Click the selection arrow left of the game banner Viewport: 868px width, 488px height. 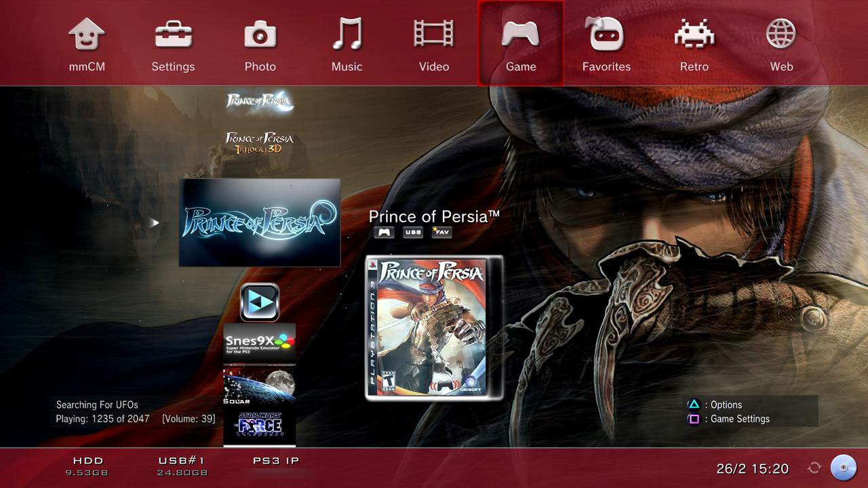click(155, 222)
